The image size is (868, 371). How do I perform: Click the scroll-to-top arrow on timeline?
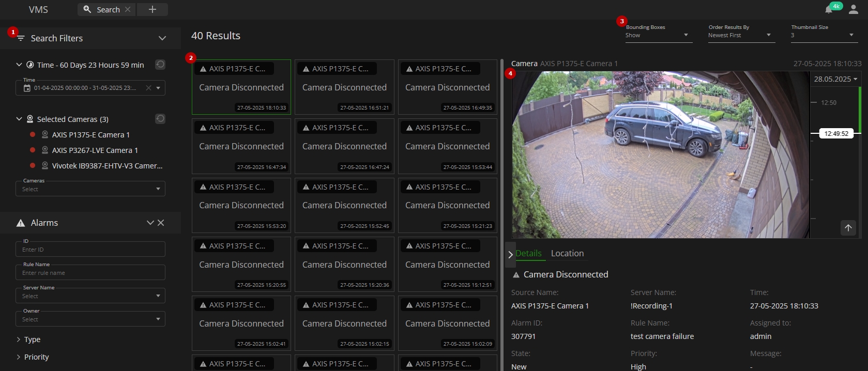[848, 228]
